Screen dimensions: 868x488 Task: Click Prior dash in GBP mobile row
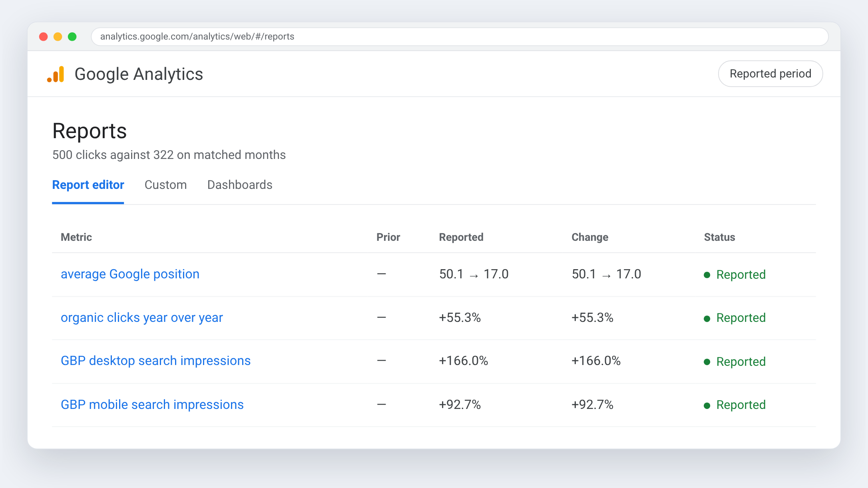click(382, 405)
